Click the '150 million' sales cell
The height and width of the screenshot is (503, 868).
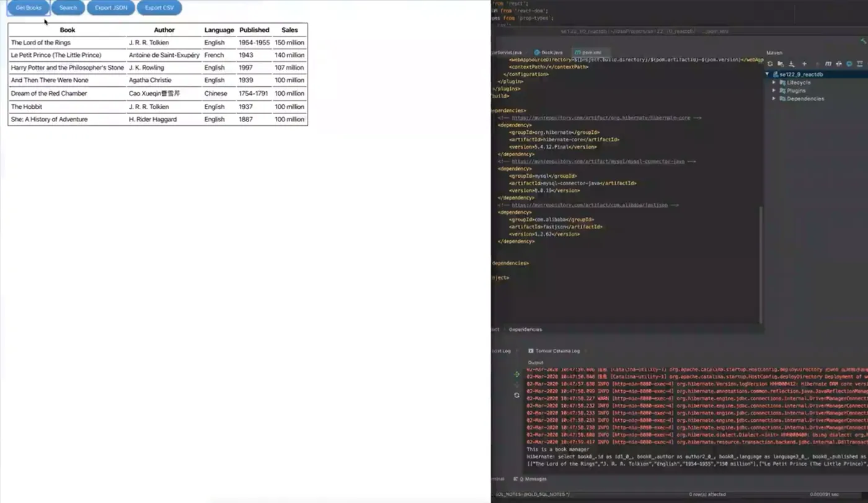pos(290,43)
